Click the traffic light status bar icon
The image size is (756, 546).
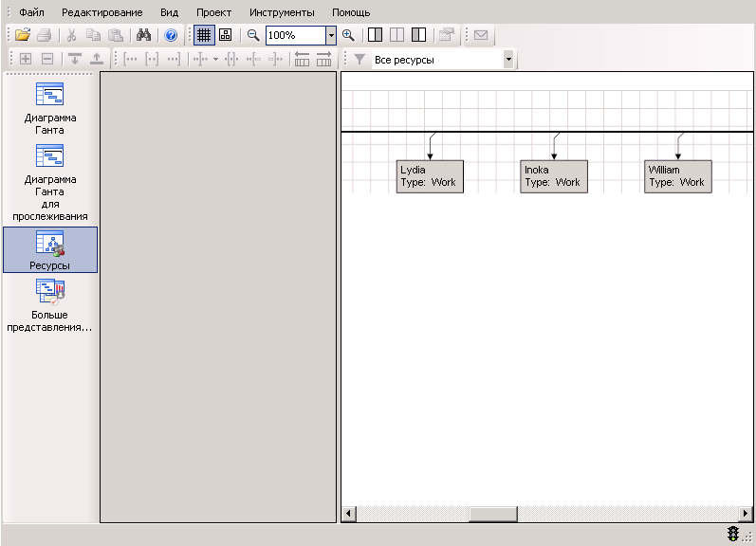coord(733,534)
